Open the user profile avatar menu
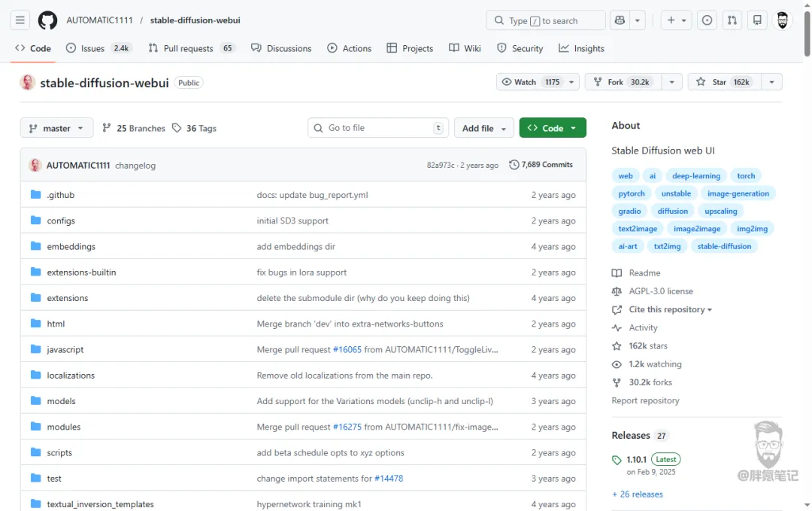This screenshot has width=812, height=511. tap(783, 20)
